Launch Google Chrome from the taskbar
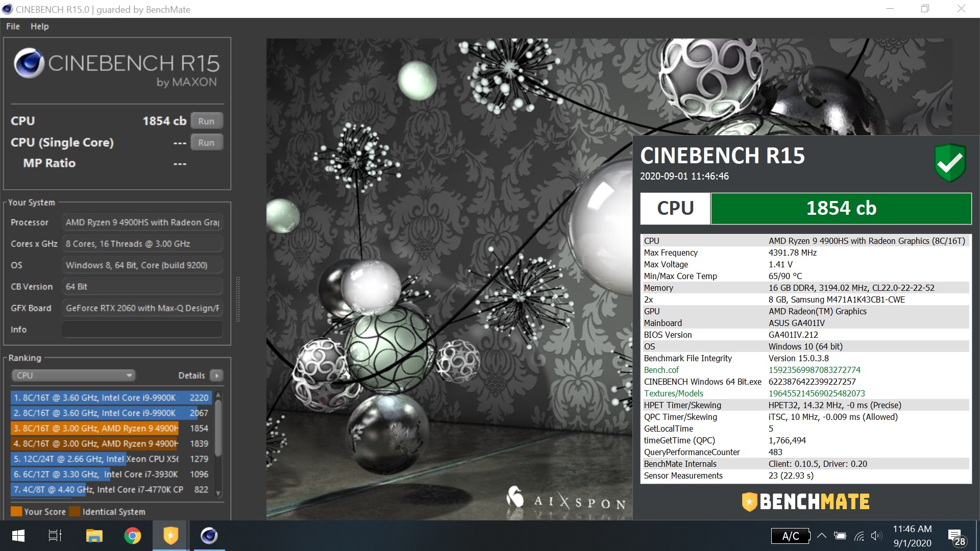The width and height of the screenshot is (980, 551). coord(132,536)
